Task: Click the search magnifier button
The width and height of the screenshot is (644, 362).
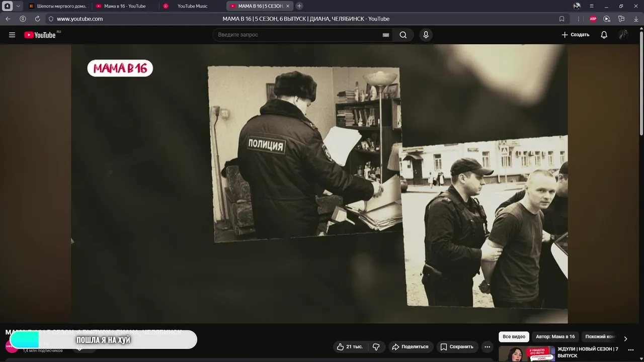Action: point(403,35)
